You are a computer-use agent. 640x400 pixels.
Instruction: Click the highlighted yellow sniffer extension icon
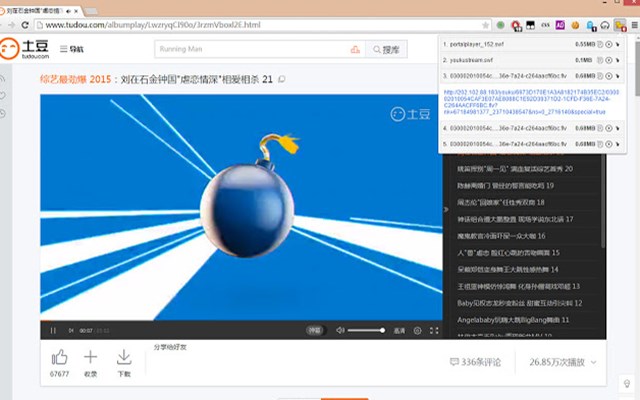[620, 25]
